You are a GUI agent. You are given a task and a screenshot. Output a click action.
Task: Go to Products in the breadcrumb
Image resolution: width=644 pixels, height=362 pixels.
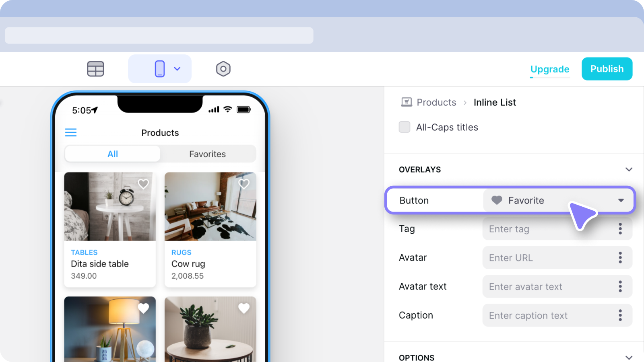(x=436, y=102)
